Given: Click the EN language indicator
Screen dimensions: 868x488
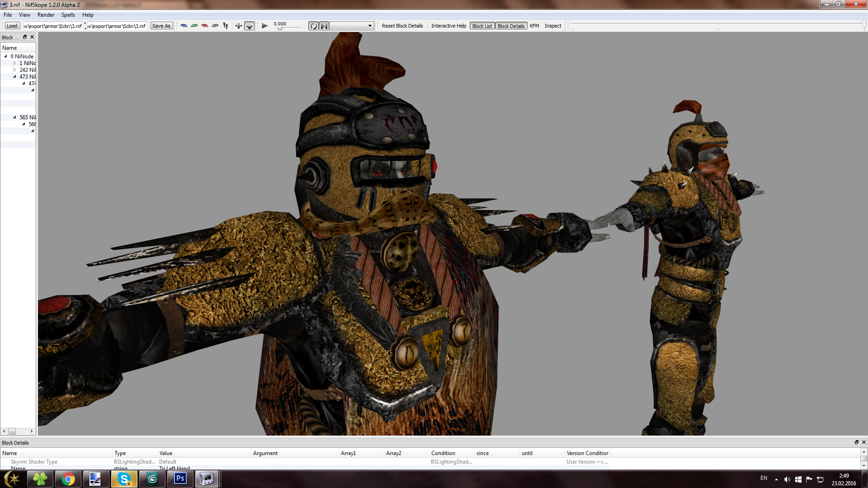Looking at the screenshot, I should (764, 478).
